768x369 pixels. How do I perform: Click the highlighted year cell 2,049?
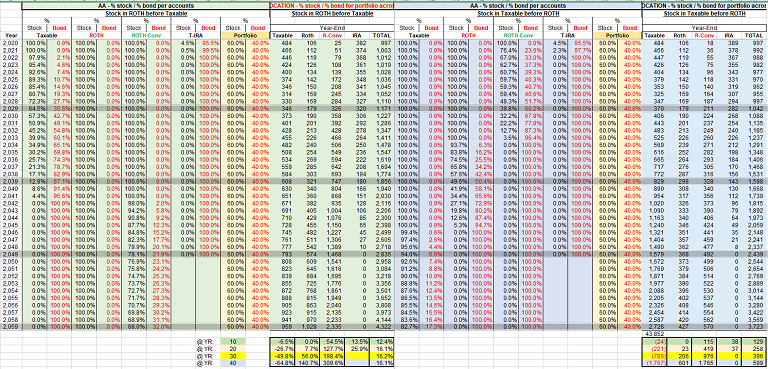[x=11, y=255]
